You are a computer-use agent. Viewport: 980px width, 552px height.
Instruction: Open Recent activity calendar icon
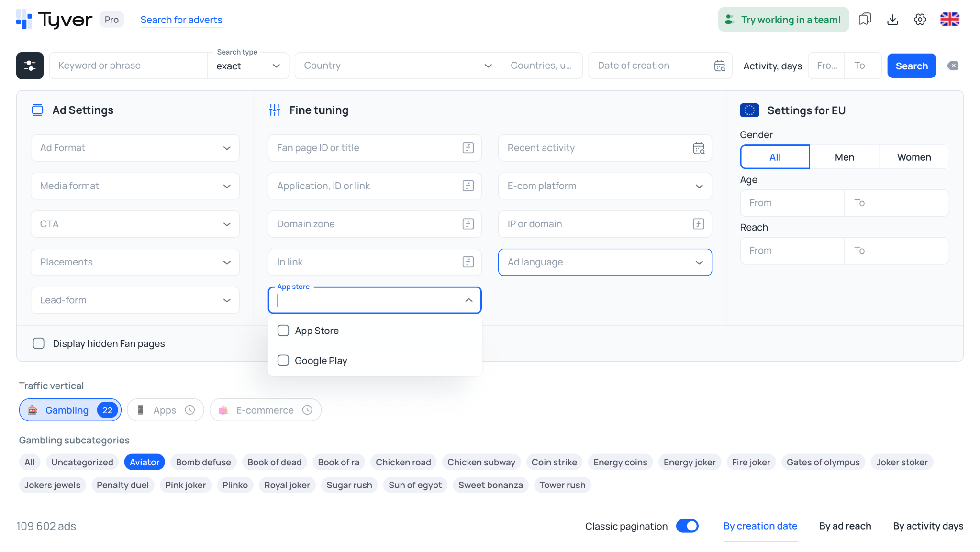[699, 148]
